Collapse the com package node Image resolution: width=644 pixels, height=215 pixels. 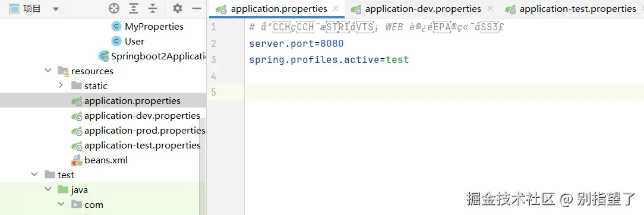(x=61, y=204)
